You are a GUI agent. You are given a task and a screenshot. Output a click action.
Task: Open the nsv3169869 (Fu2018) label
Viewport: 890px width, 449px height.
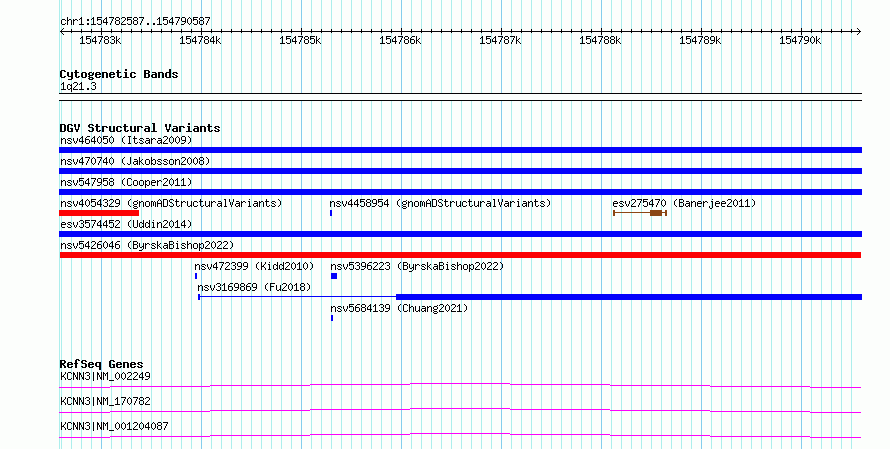point(254,287)
